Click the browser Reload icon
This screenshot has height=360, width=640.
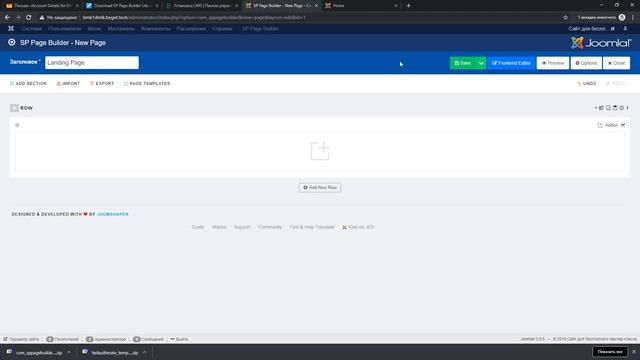click(x=29, y=18)
